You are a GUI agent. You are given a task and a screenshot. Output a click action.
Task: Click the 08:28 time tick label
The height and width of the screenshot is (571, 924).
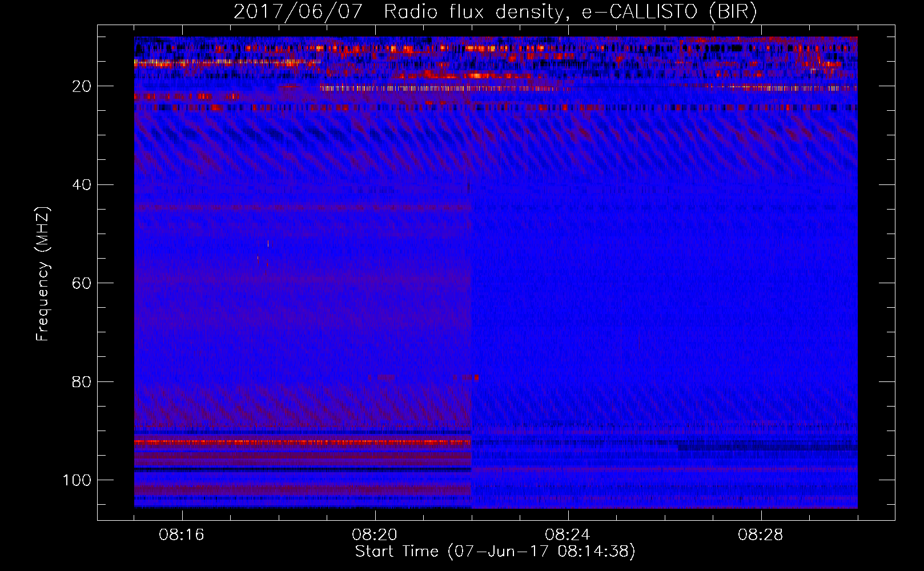761,535
